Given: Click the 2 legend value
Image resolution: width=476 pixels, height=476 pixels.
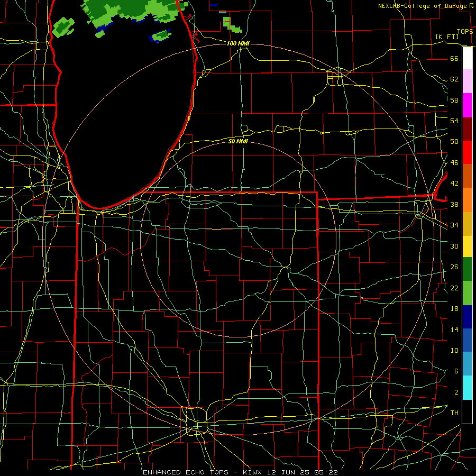Looking at the screenshot, I should (456, 392).
